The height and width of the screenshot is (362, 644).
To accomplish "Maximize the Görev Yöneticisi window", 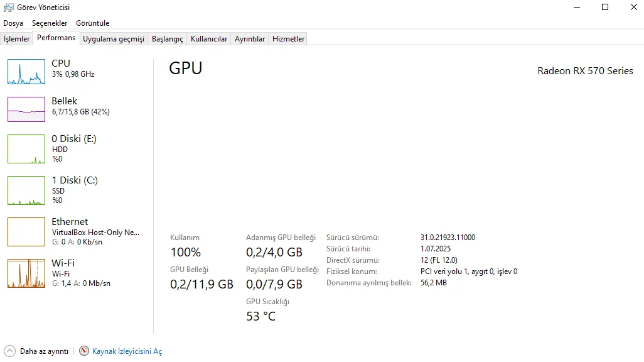I will 605,8.
